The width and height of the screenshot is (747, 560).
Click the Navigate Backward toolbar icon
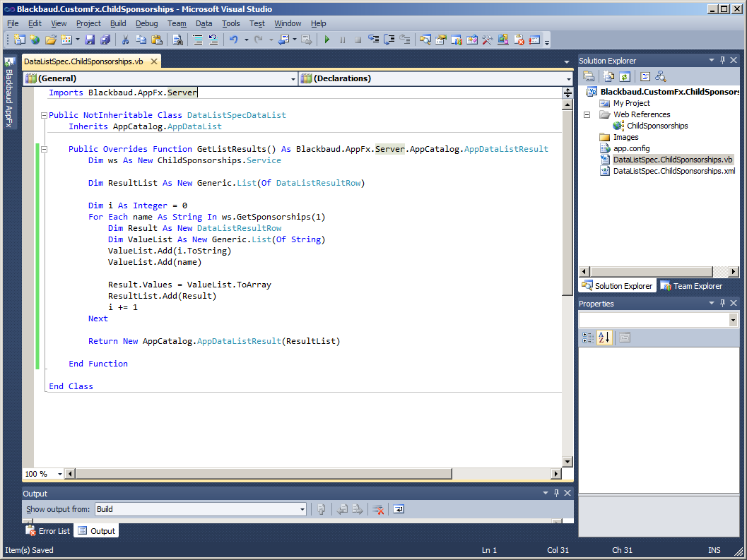[x=283, y=40]
